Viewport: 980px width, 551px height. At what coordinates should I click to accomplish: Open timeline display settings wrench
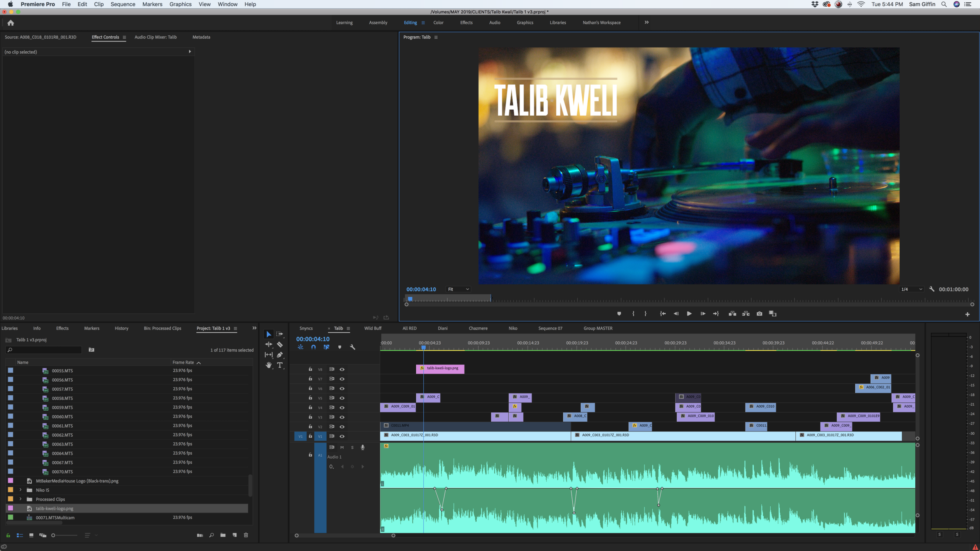coord(352,347)
